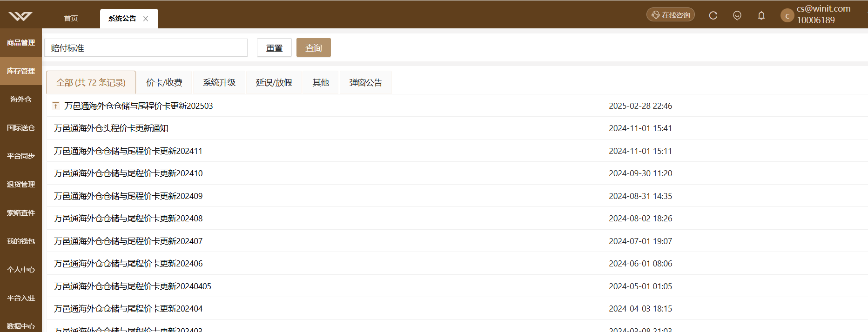Open 海外仓 in the sidebar
Viewport: 868px width, 332px height.
21,100
